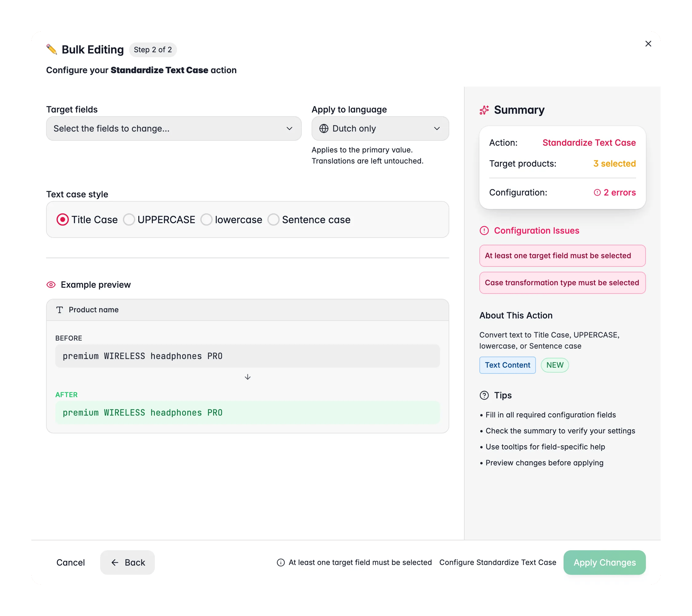Click 'Configure Standardize Text Case' footer text
The height and width of the screenshot is (616, 692).
click(498, 563)
